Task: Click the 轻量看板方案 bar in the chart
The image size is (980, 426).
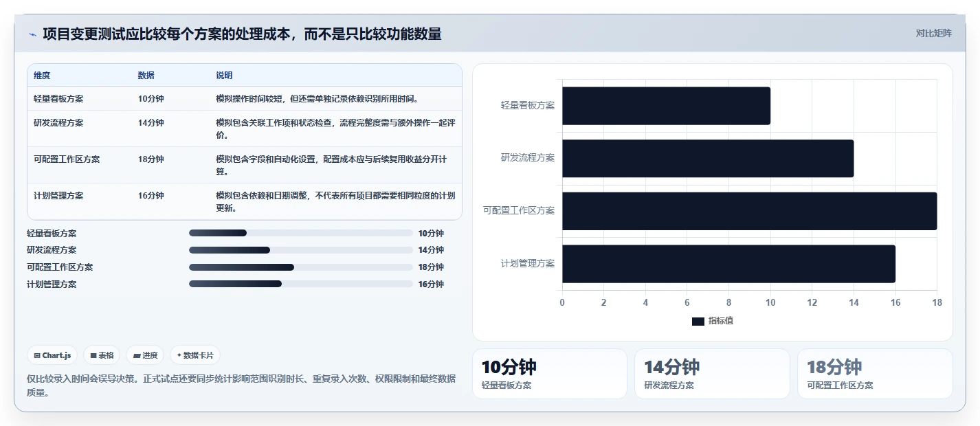Action: pos(666,106)
